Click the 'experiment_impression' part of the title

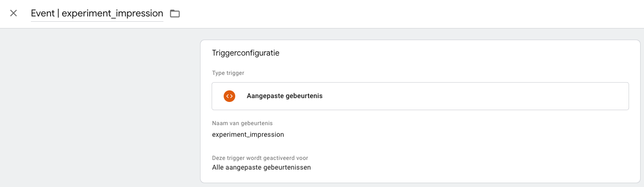pos(112,14)
